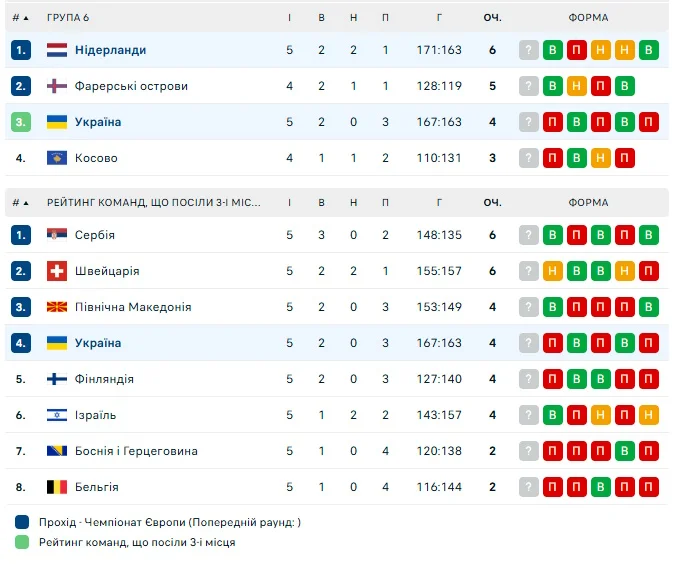Screen dimensions: 673x564
Task: Click the ФОРМА header in the ranking table
Action: (588, 203)
